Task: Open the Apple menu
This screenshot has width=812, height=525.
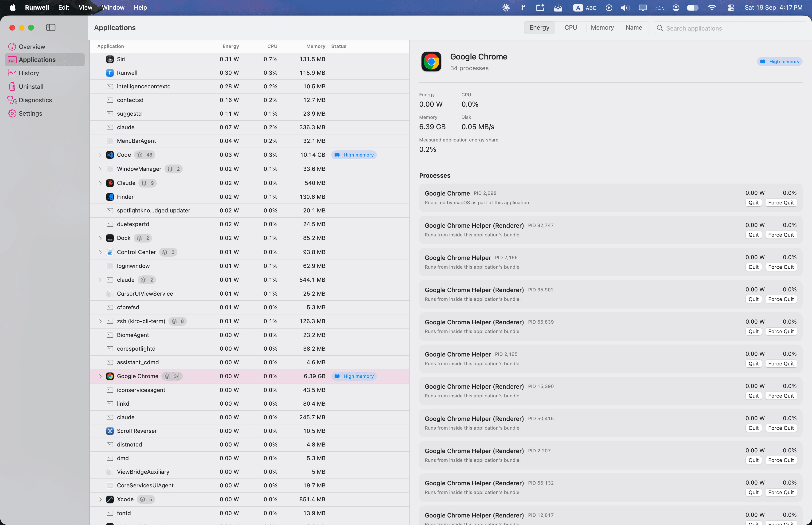Action: 13,8
